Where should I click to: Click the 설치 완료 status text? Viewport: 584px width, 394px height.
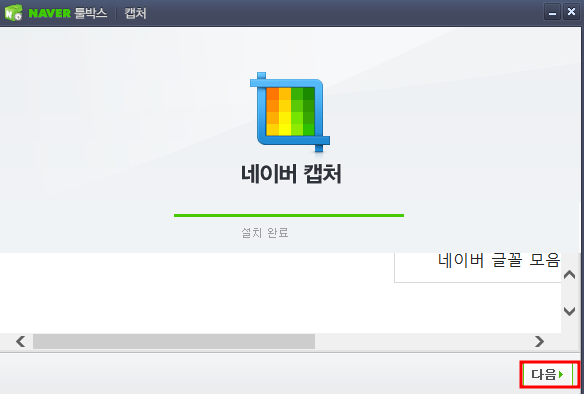[x=265, y=233]
